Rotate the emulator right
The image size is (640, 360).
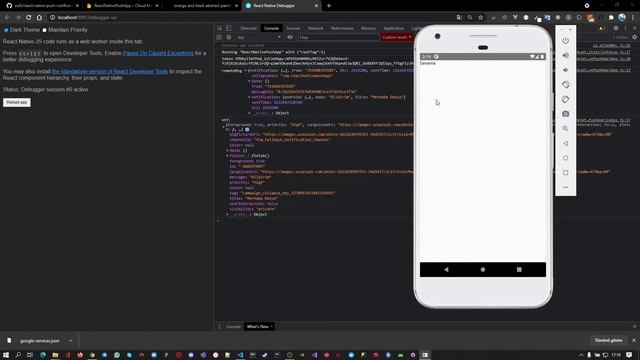point(565,99)
